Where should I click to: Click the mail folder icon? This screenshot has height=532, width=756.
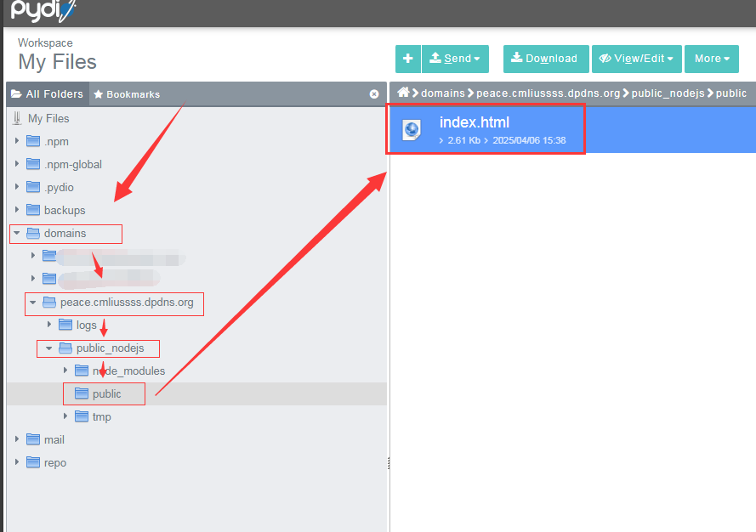(33, 439)
